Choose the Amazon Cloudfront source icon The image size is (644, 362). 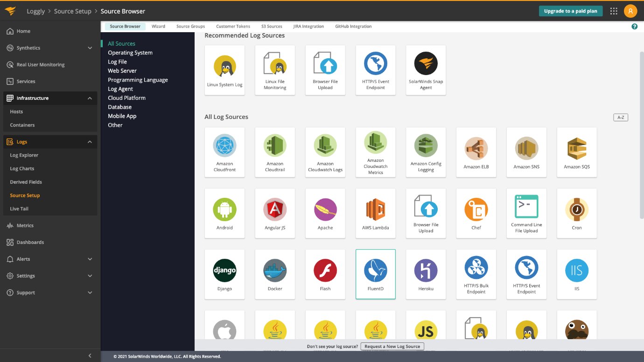(x=224, y=152)
